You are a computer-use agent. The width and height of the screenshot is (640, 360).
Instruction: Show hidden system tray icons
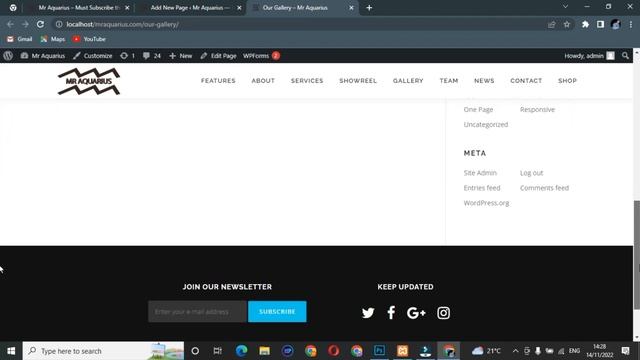point(516,351)
